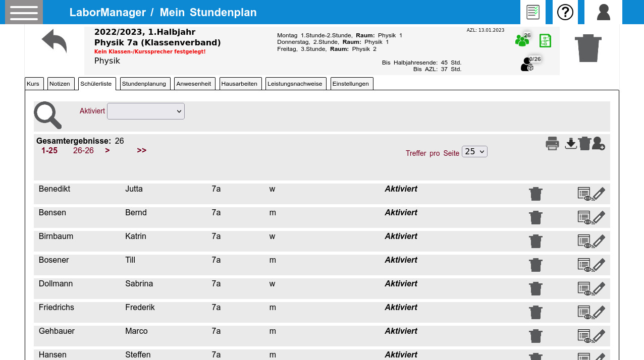Open the Hausarbeiten tab
The height and width of the screenshot is (360, 644).
tap(240, 84)
